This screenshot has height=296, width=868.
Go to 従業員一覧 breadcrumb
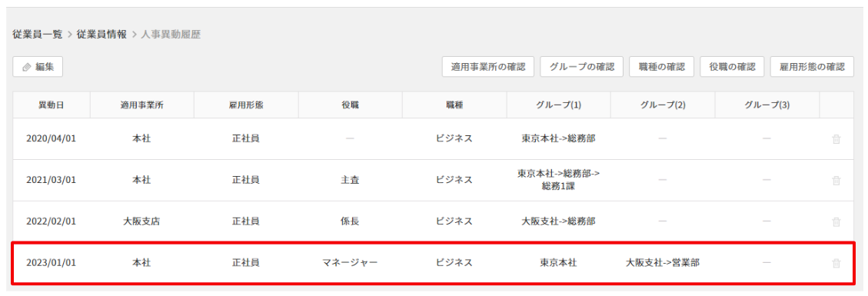38,35
